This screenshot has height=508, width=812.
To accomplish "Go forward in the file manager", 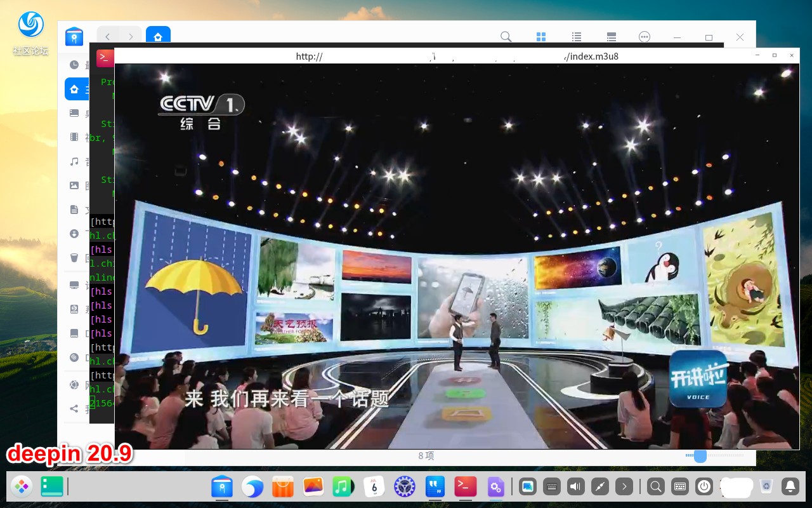I will tap(131, 37).
